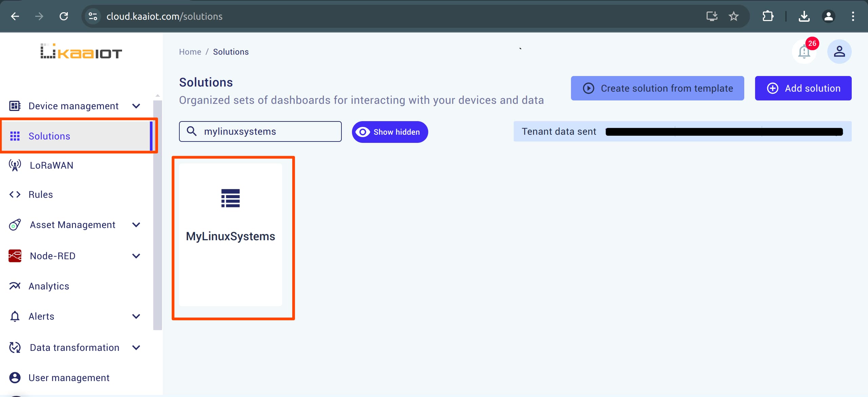Viewport: 868px width, 397px height.
Task: Click the LoRaWAN sidebar icon
Action: coord(15,165)
